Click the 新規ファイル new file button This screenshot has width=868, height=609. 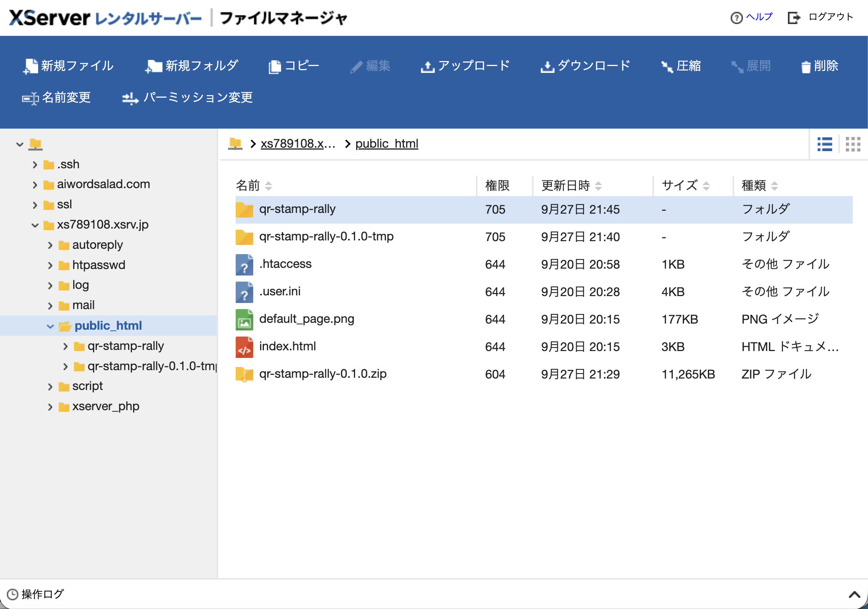click(68, 66)
